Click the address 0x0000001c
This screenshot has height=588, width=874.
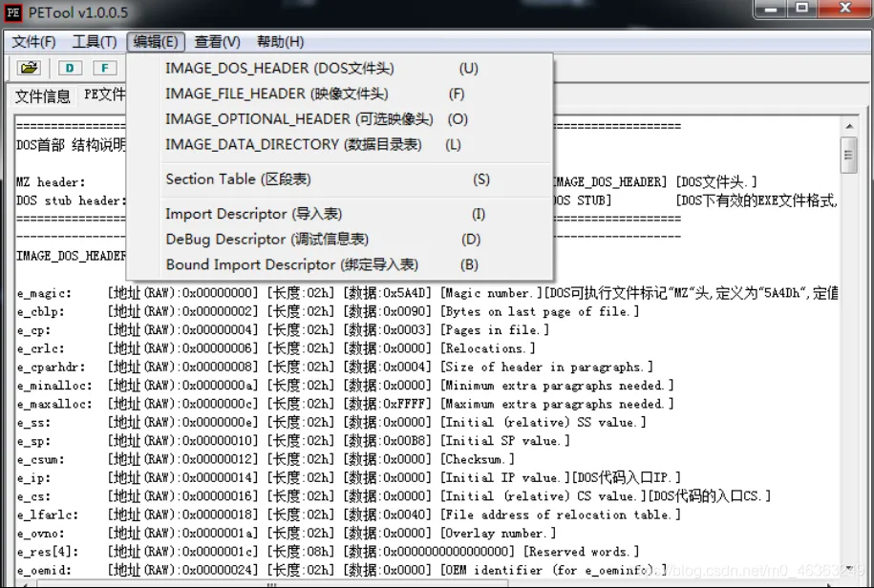click(x=218, y=552)
